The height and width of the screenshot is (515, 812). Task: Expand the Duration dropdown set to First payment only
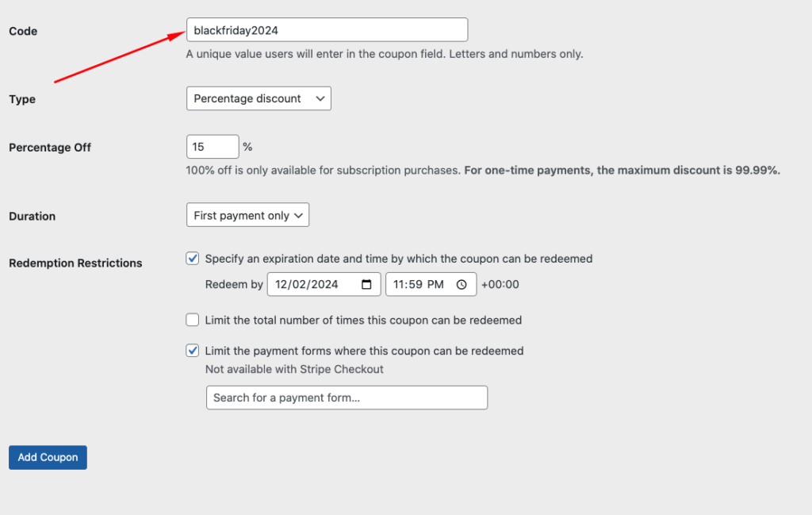pos(247,215)
